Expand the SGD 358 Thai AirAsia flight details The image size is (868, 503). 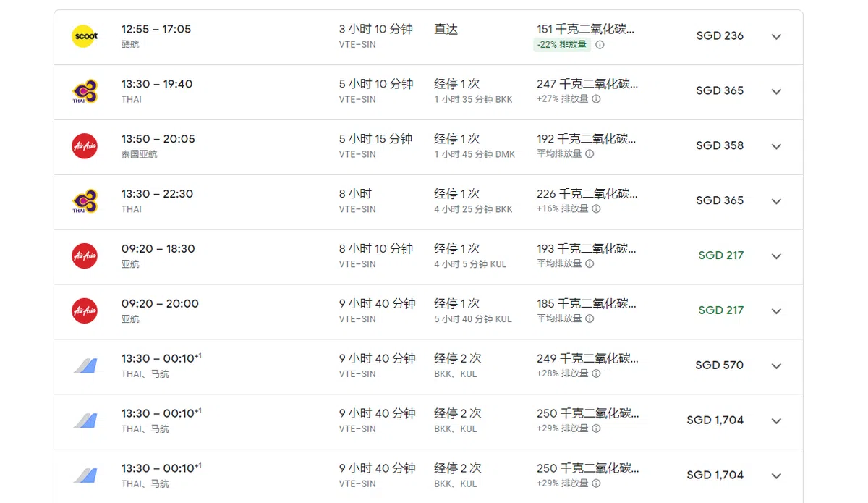776,147
